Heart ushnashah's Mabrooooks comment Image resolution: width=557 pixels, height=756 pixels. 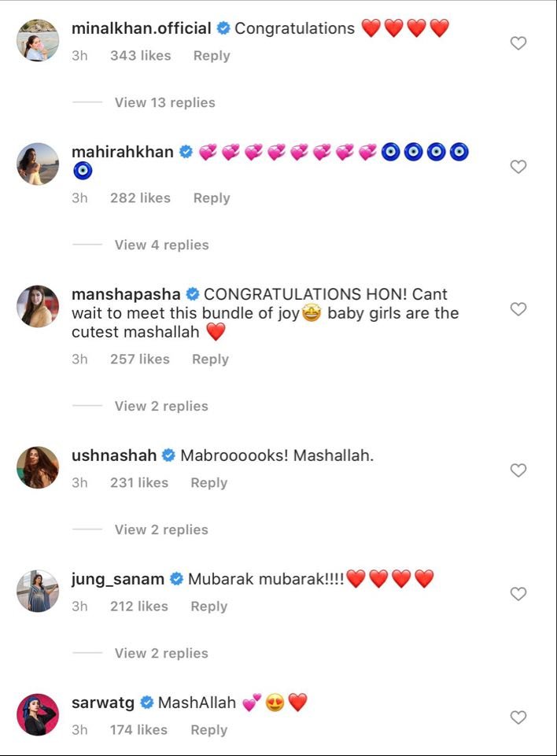tap(518, 470)
